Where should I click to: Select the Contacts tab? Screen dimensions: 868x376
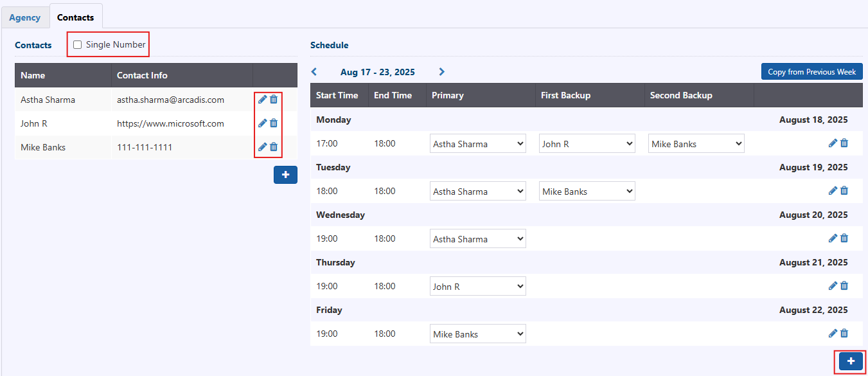point(75,17)
